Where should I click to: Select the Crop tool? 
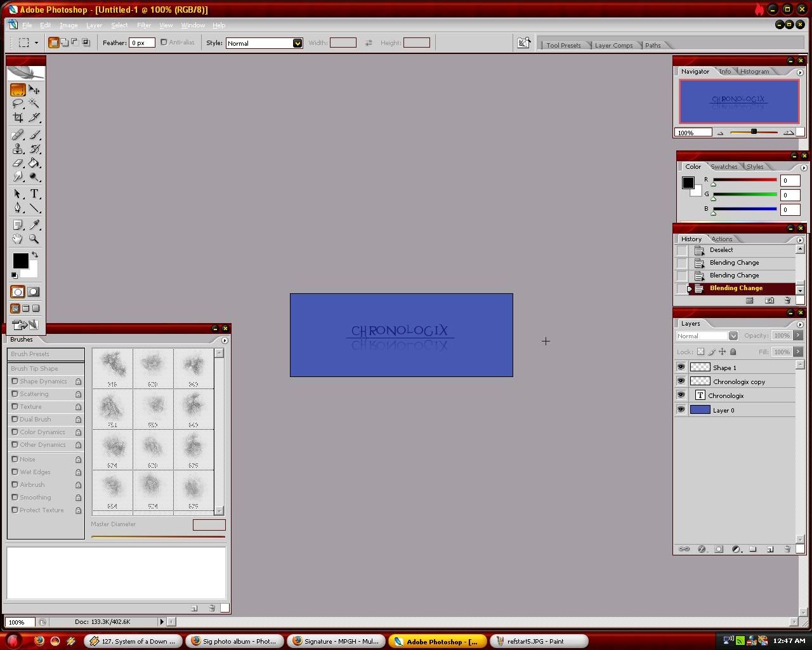(18, 117)
